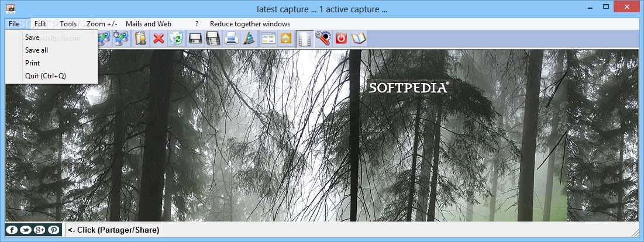The height and width of the screenshot is (242, 644).
Task: Click the multiple floppy disks save all icon
Action: (x=213, y=39)
